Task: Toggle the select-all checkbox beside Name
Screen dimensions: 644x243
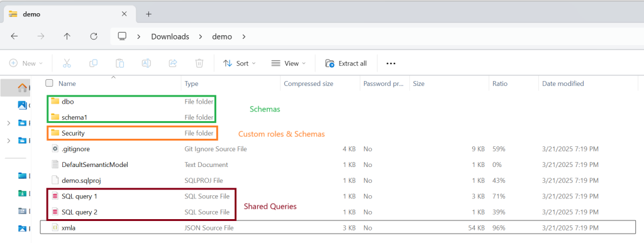Action: click(49, 83)
